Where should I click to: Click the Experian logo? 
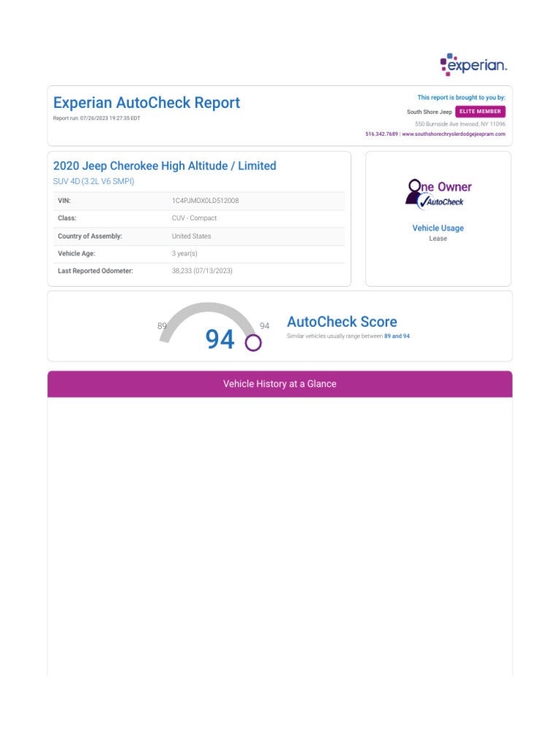473,64
